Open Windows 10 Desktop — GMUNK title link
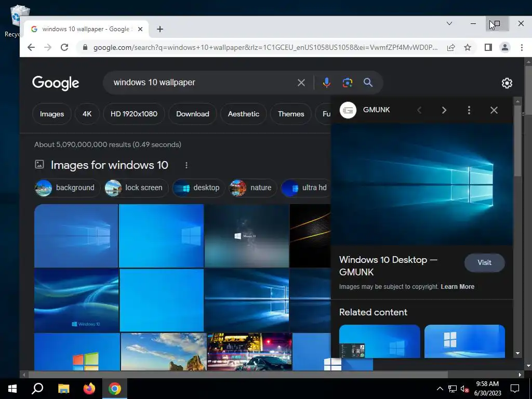Image resolution: width=532 pixels, height=399 pixels. coord(388,265)
